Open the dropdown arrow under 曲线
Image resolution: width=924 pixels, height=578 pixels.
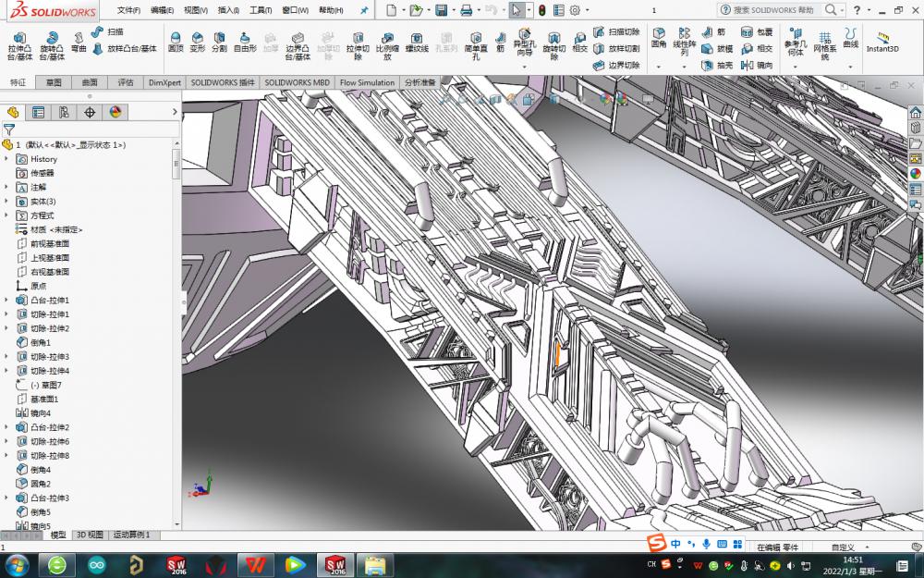(850, 68)
